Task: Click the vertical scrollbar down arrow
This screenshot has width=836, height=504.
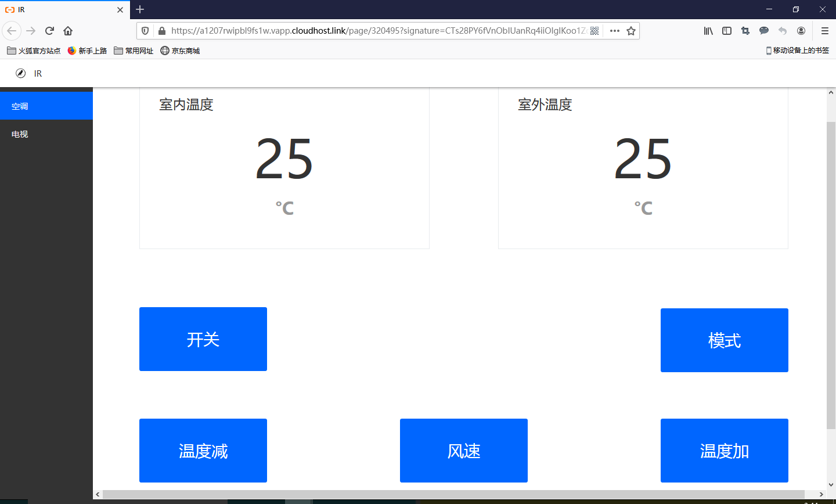Action: click(x=831, y=484)
